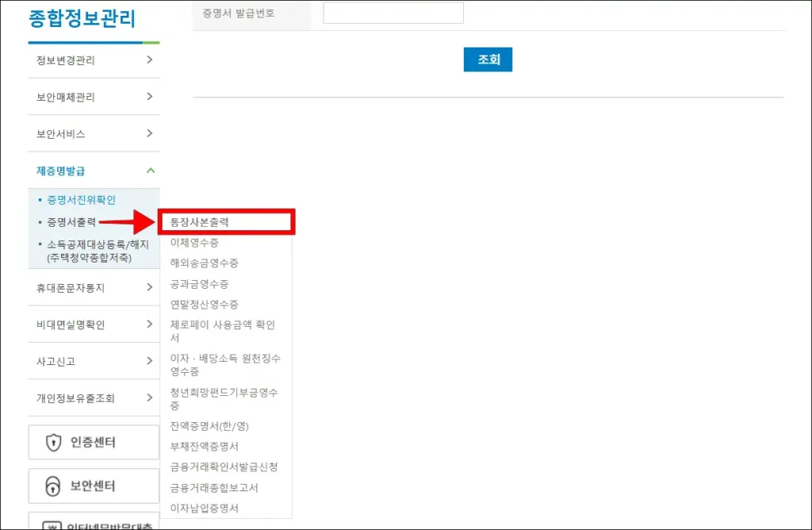Screen dimensions: 812x530
Task: Expand the 비대면실명확인 chevron arrow
Action: pos(150,324)
